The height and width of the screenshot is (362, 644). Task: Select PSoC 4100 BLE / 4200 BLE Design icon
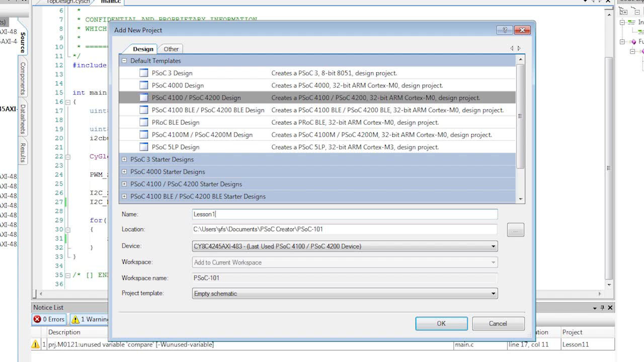click(144, 110)
